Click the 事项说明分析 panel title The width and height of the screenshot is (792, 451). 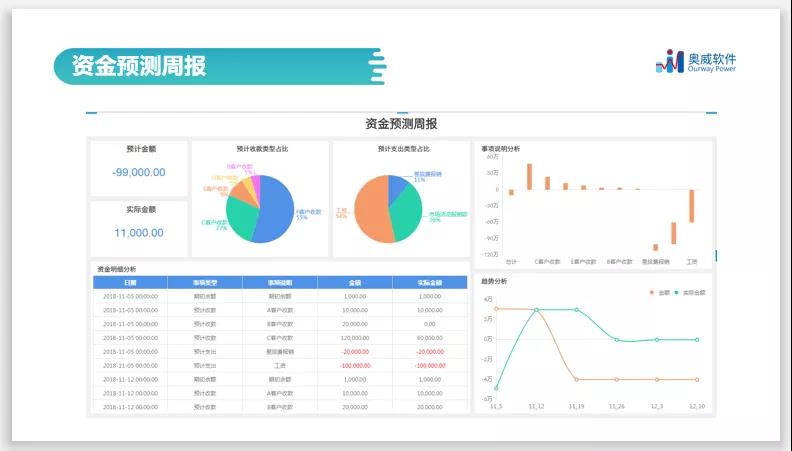[501, 149]
